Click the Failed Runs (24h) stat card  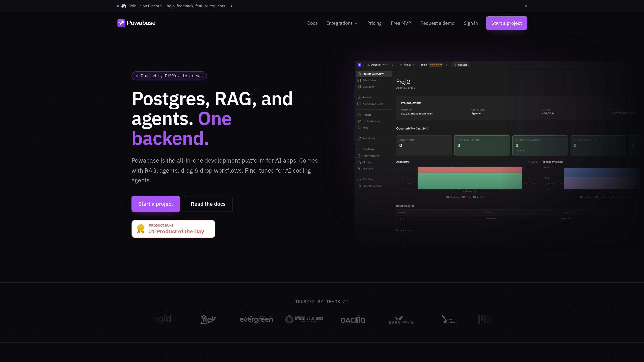pos(482,145)
